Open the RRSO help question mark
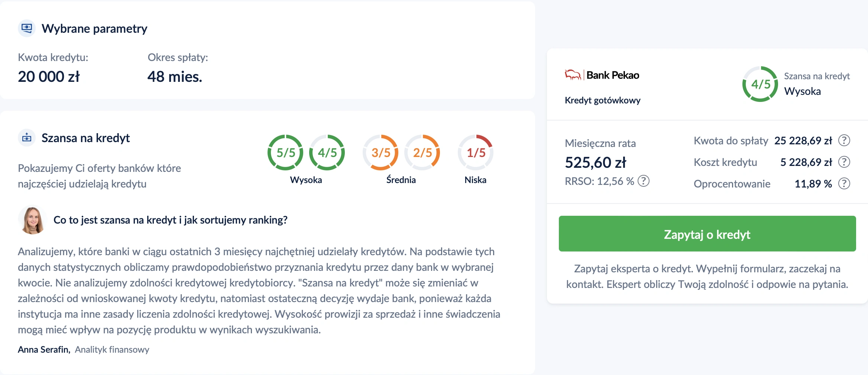 644,181
